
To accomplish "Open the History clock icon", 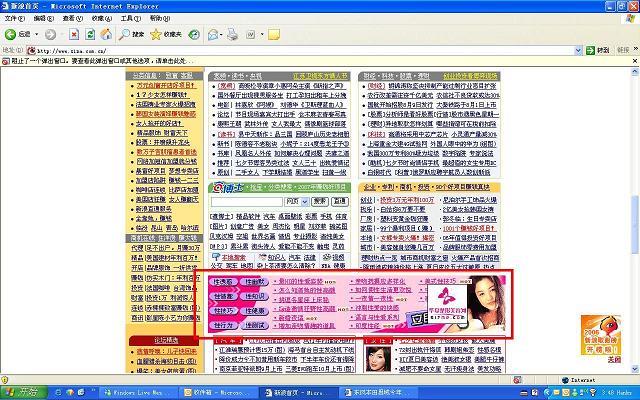I will pyautogui.click(x=194, y=34).
